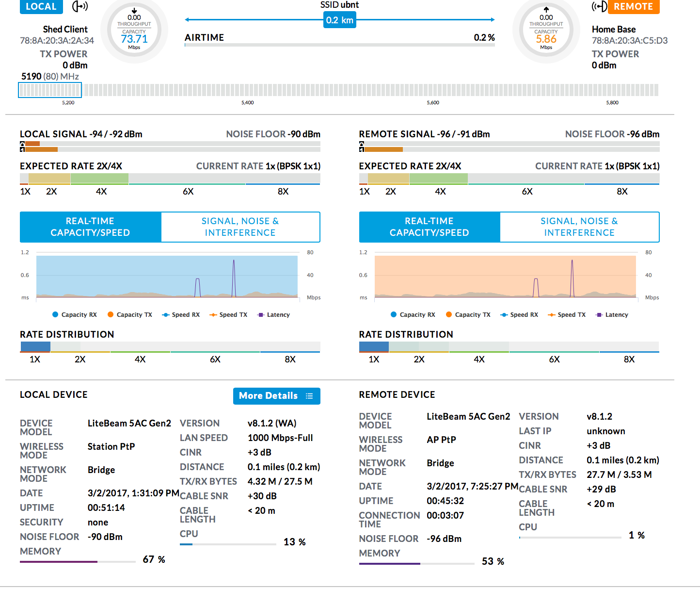
Task: Click the Airtime usage bar
Action: click(x=340, y=45)
